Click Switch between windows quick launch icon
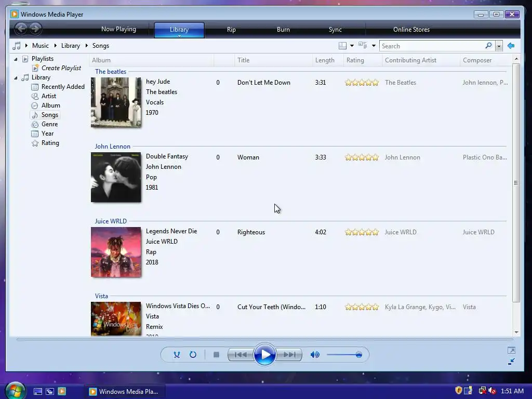Screen dimensions: 532x399 click(50, 391)
